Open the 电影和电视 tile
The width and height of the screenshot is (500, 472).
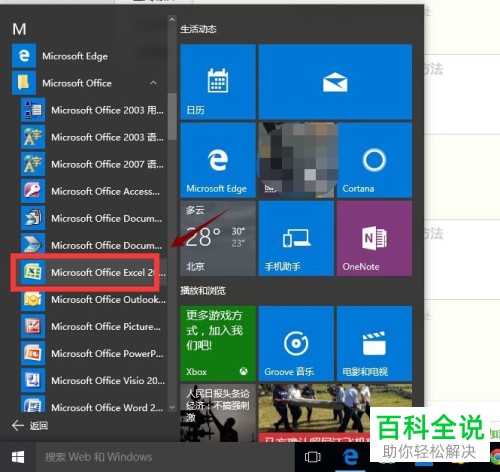pyautogui.click(x=374, y=343)
